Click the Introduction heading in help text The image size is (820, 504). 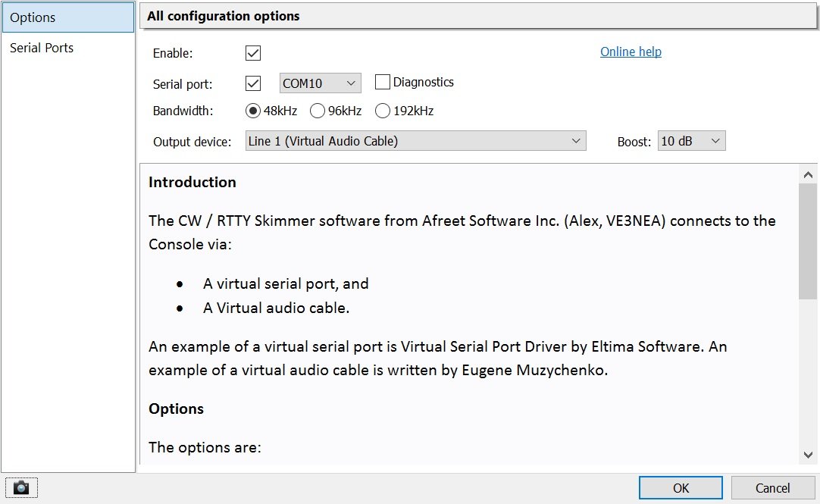[x=192, y=182]
